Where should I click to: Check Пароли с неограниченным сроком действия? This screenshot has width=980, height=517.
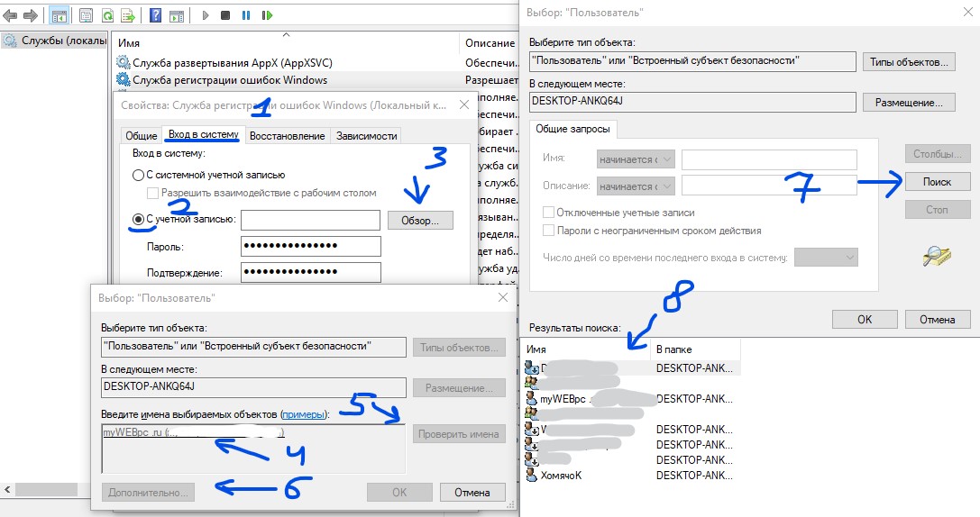[549, 231]
